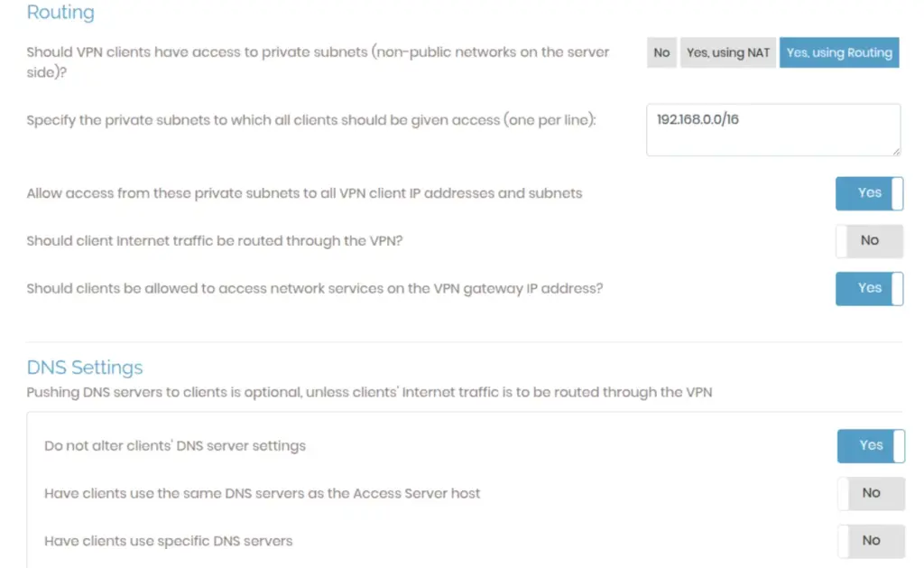
Task: Click the "Routing" section heading
Action: pos(60,13)
